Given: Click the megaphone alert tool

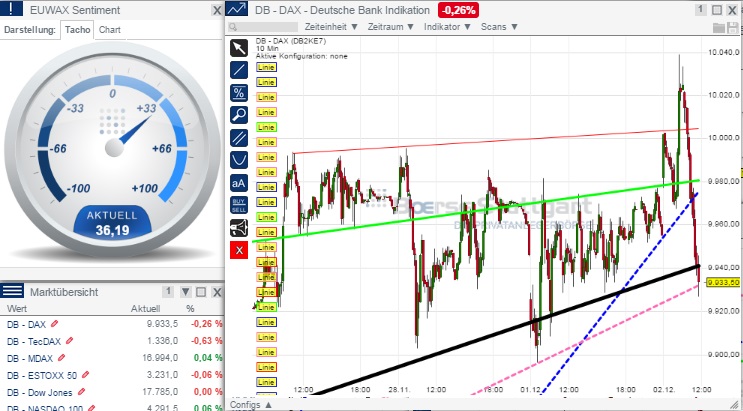Looking at the screenshot, I should tap(239, 228).
